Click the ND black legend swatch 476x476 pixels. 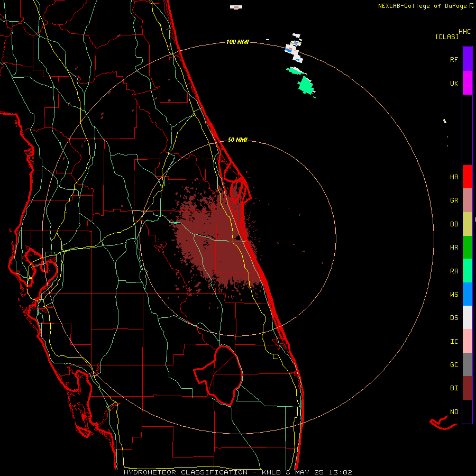click(467, 411)
